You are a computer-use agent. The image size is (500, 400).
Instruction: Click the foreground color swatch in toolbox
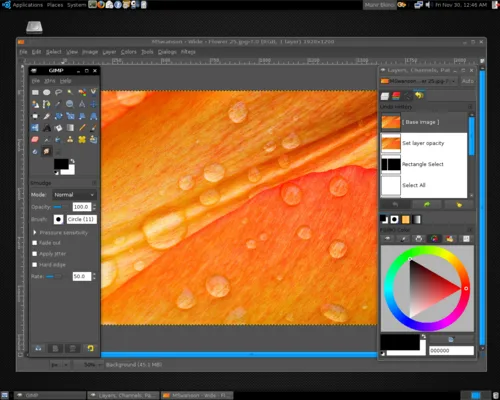(61, 164)
